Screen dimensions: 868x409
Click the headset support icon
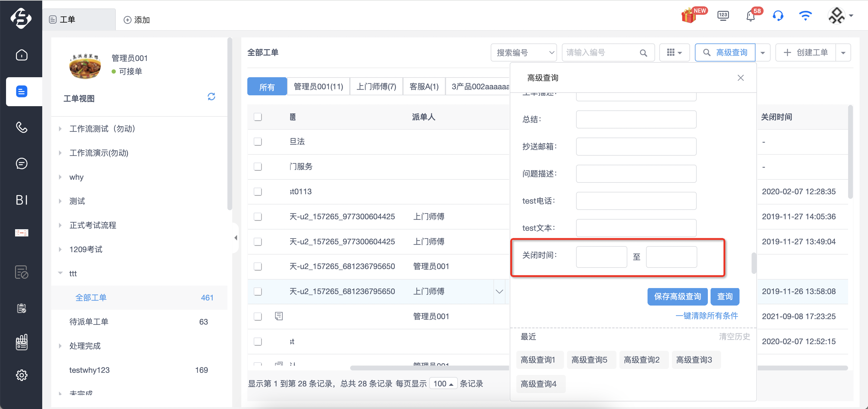[778, 16]
